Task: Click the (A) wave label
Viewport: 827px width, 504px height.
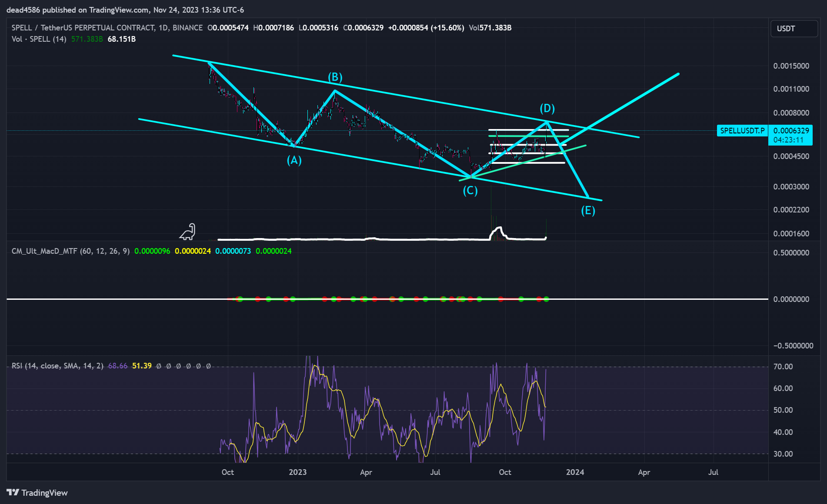Action: [x=294, y=160]
